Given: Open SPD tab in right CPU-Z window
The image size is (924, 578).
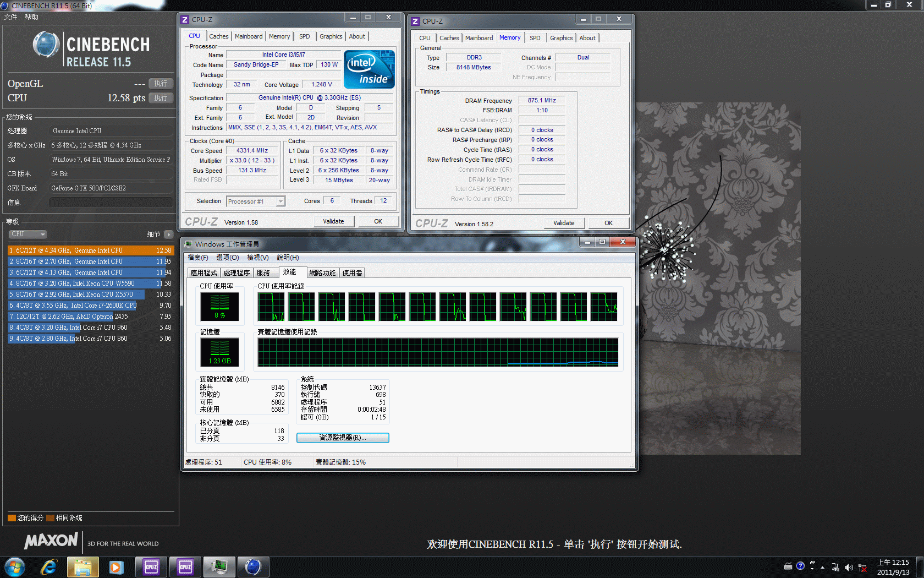Looking at the screenshot, I should [x=535, y=38].
